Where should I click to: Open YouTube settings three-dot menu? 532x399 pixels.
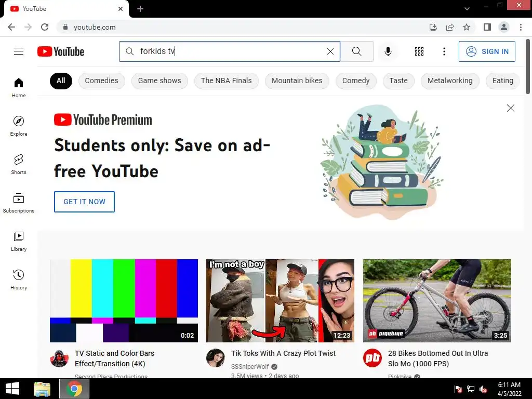click(444, 51)
